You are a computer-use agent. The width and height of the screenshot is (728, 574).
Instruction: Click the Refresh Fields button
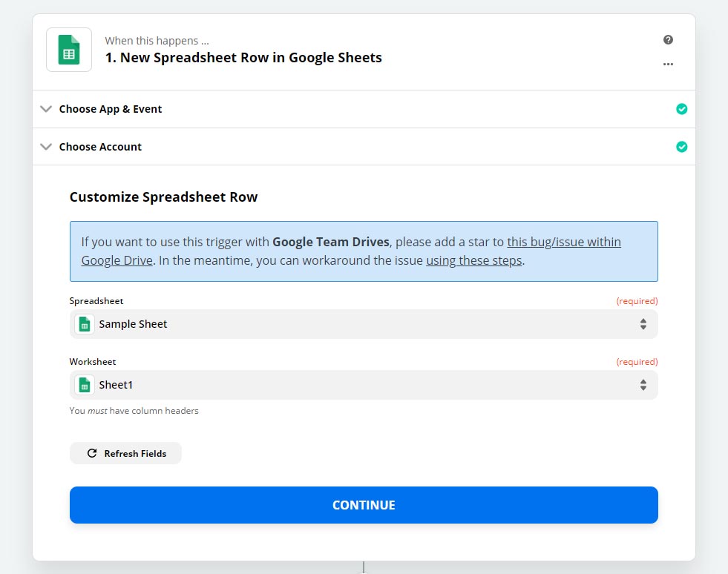click(x=125, y=453)
